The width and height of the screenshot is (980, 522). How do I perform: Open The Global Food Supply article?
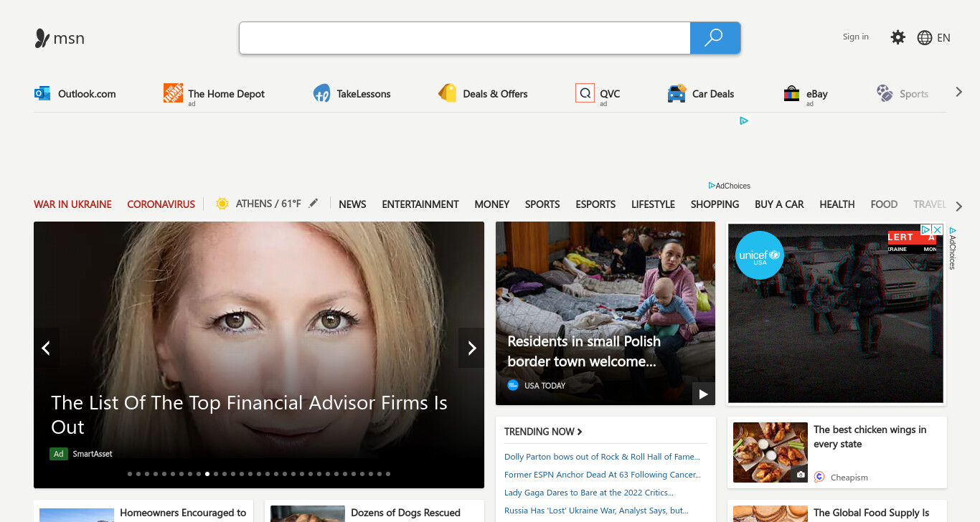[871, 513]
